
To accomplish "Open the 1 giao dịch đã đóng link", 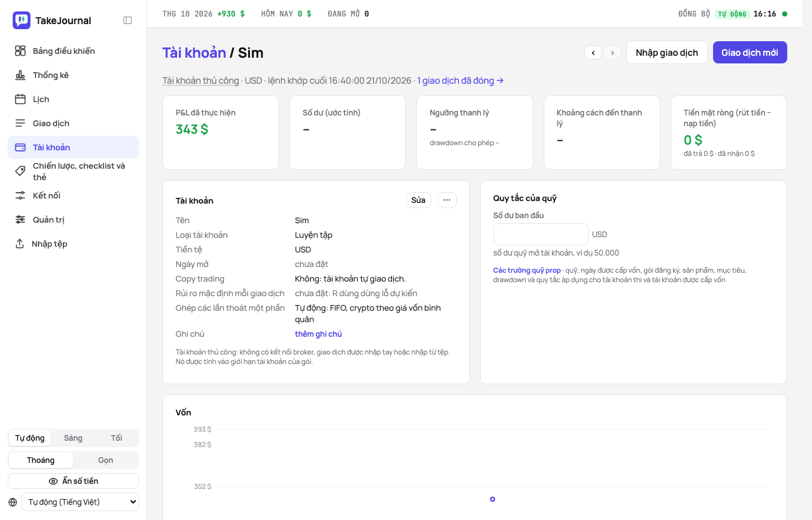I will coord(461,81).
